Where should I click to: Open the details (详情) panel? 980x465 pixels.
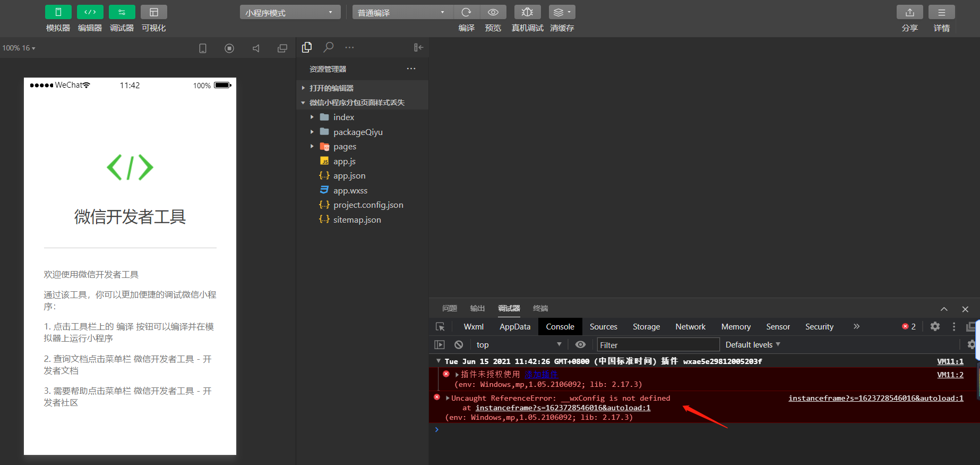[x=942, y=12]
